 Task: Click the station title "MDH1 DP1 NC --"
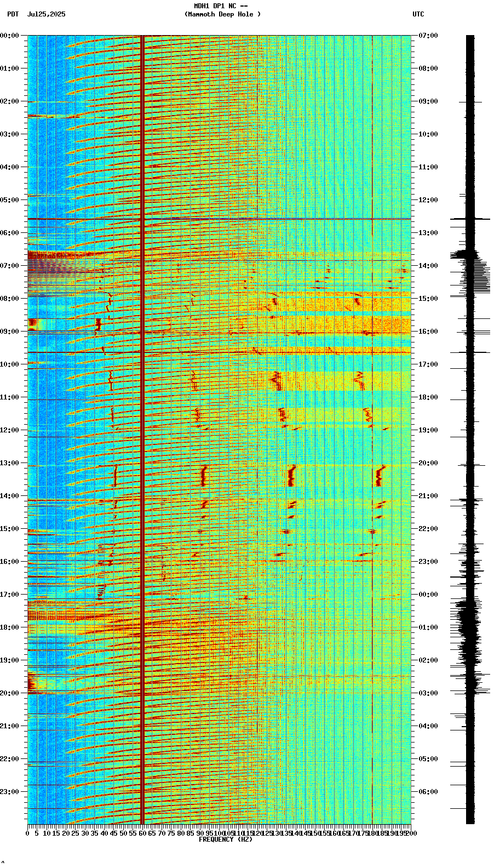(x=220, y=6)
